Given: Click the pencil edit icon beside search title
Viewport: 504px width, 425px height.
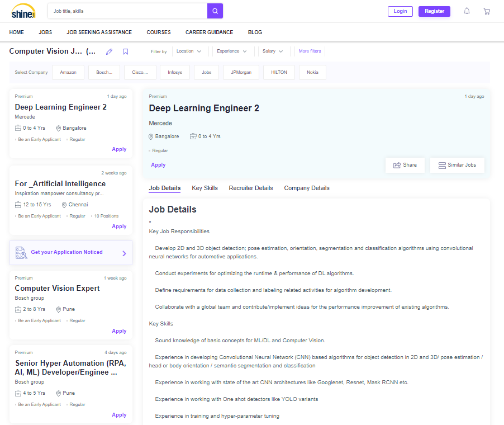Looking at the screenshot, I should tap(109, 51).
